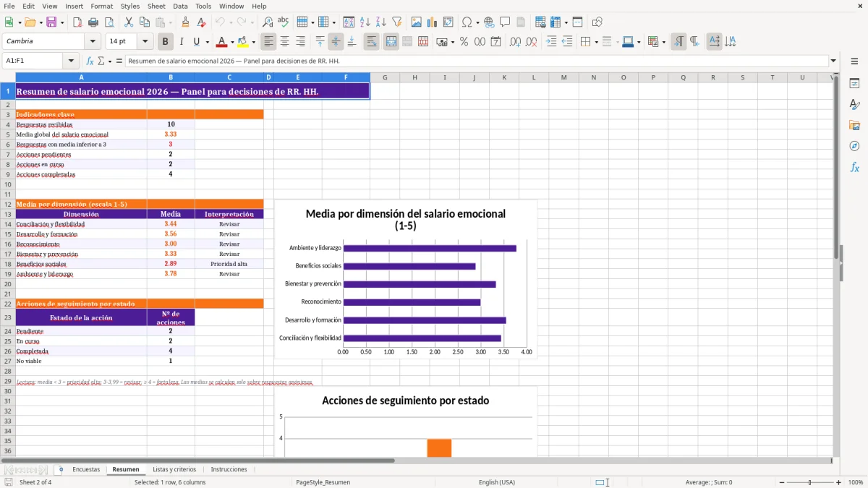Image resolution: width=868 pixels, height=488 pixels.
Task: Open sidebar Navigator compass icon
Action: 854,146
